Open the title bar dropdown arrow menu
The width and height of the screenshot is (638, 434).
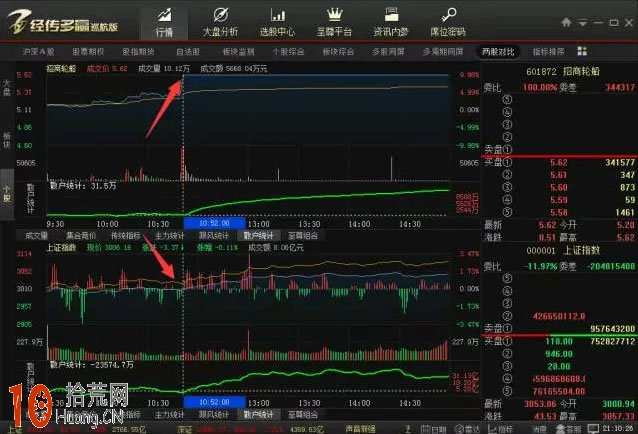tap(583, 23)
